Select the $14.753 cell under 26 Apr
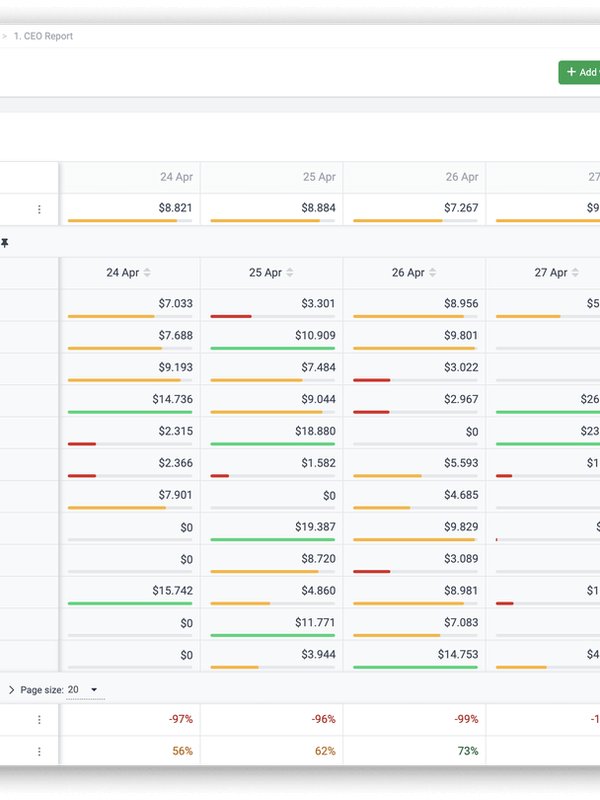Image resolution: width=600 pixels, height=800 pixels. coord(414,655)
